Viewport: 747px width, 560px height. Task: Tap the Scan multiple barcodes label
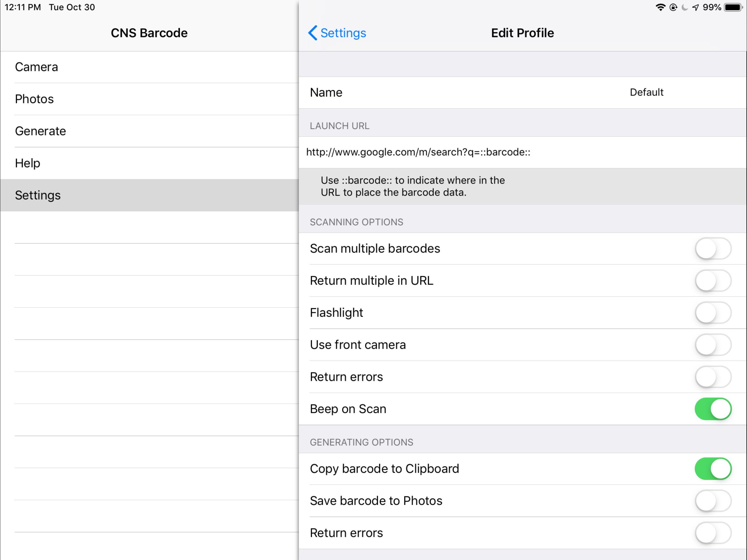tap(375, 249)
